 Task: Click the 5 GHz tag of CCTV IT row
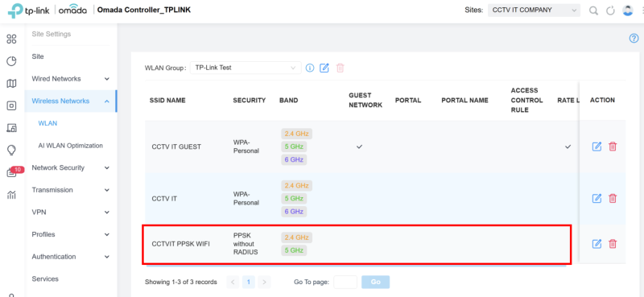294,199
